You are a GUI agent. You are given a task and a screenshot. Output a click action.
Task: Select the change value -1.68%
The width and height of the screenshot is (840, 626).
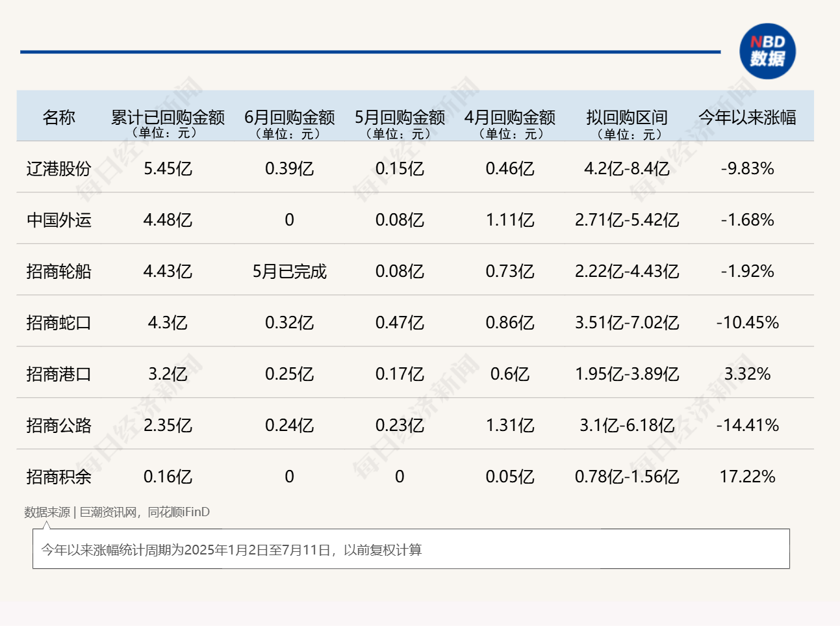click(x=747, y=220)
